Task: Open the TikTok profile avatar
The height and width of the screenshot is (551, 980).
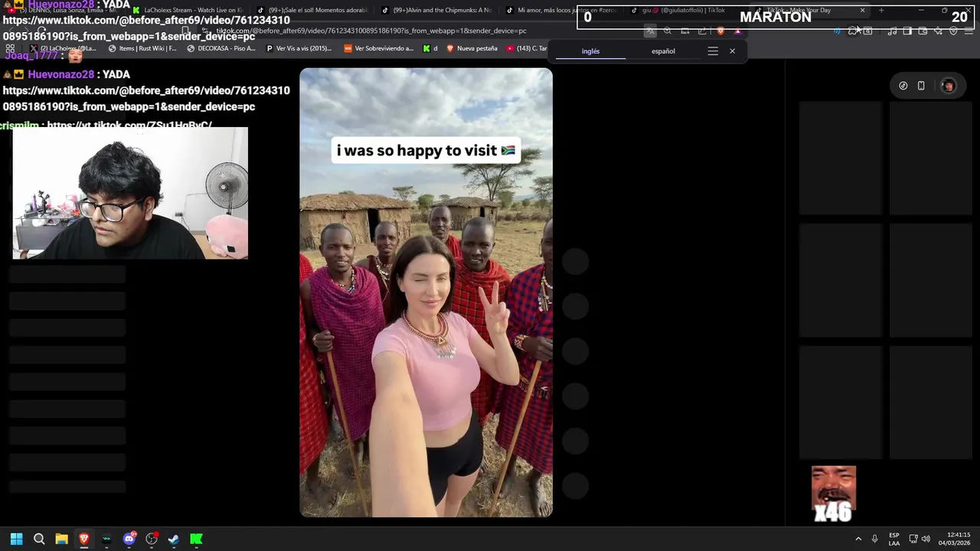Action: point(949,86)
